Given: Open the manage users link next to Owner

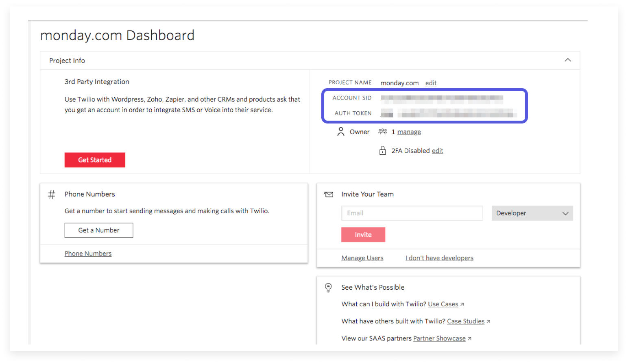Looking at the screenshot, I should [x=409, y=132].
